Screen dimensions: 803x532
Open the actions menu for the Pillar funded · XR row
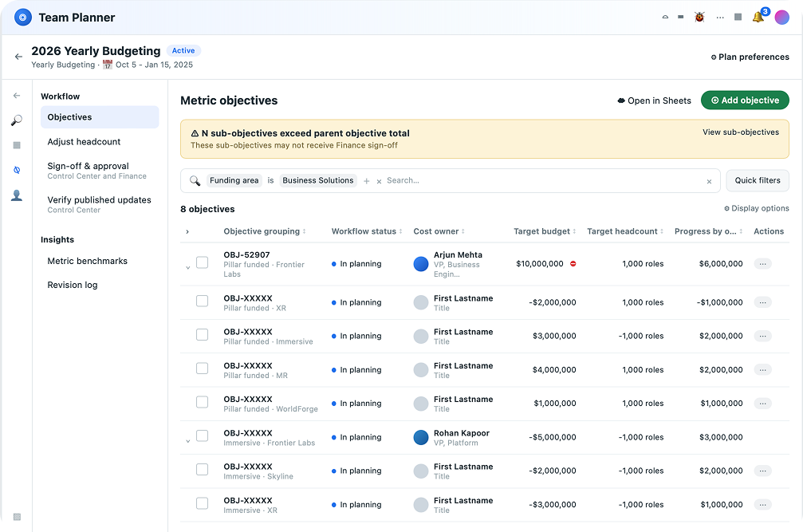[x=762, y=302]
